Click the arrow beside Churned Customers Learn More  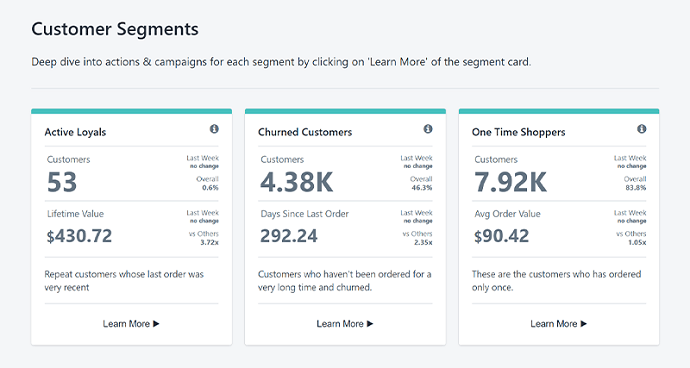click(x=370, y=324)
